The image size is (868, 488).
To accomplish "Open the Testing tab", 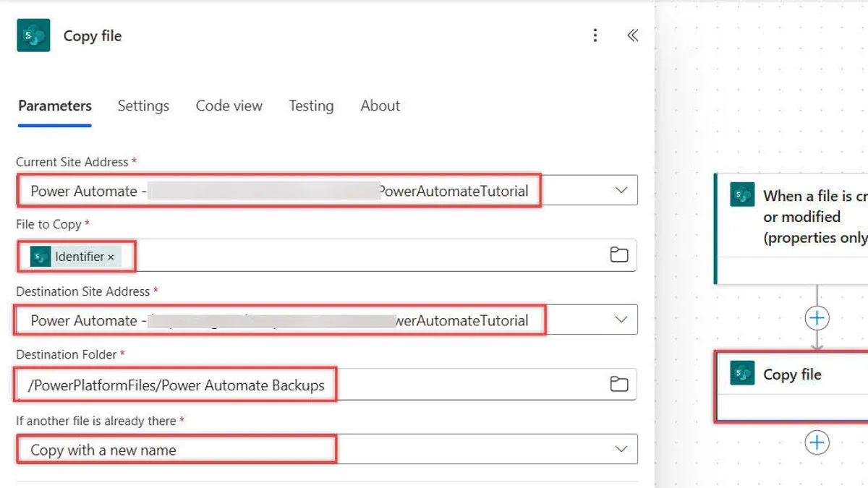I will [311, 106].
